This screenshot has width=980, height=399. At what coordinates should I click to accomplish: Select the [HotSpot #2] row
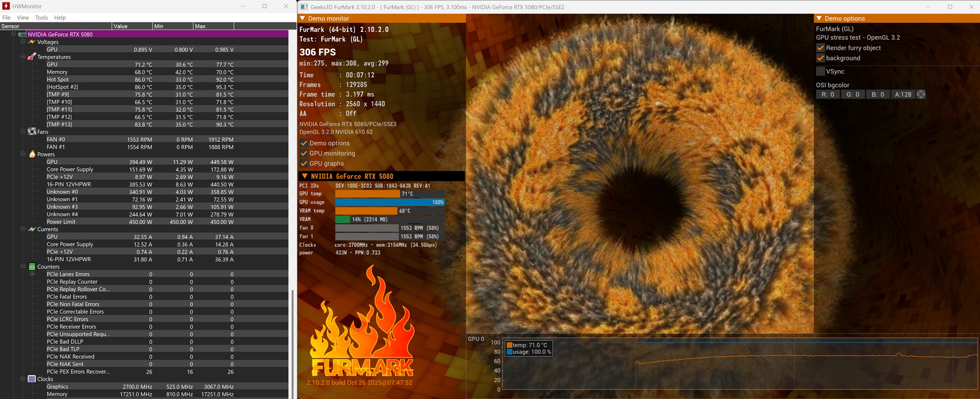coord(144,87)
